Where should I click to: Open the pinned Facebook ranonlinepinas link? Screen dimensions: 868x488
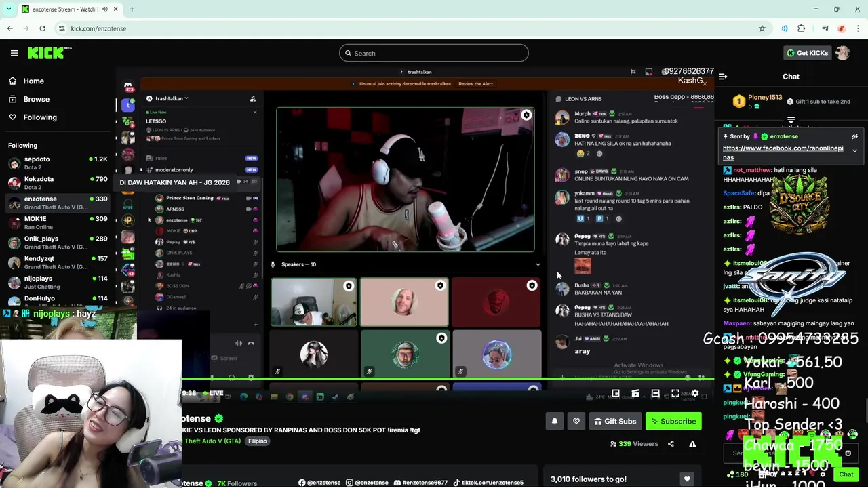pos(783,152)
